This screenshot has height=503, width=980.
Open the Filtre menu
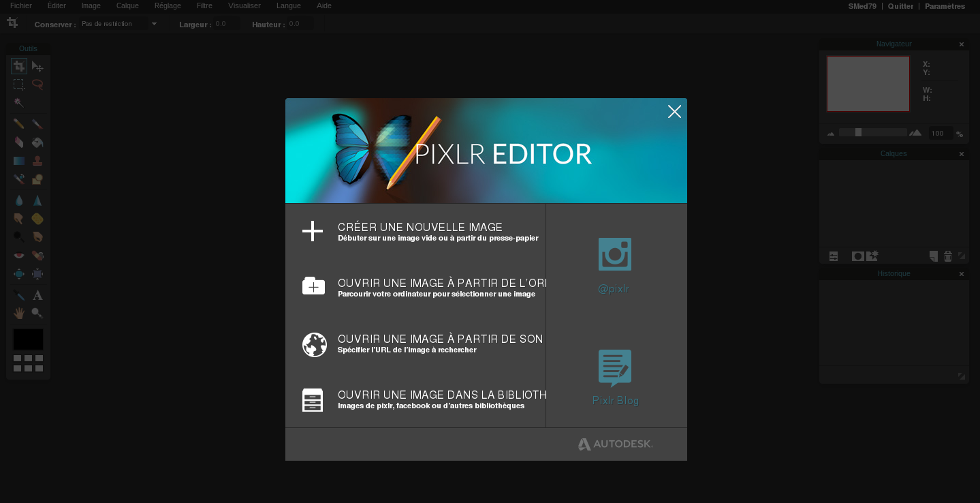[204, 5]
